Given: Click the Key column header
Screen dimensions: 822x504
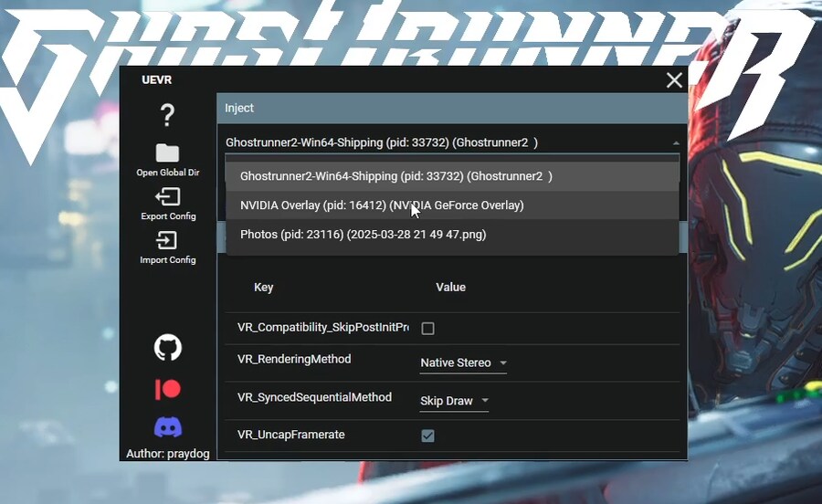Looking at the screenshot, I should pyautogui.click(x=263, y=287).
